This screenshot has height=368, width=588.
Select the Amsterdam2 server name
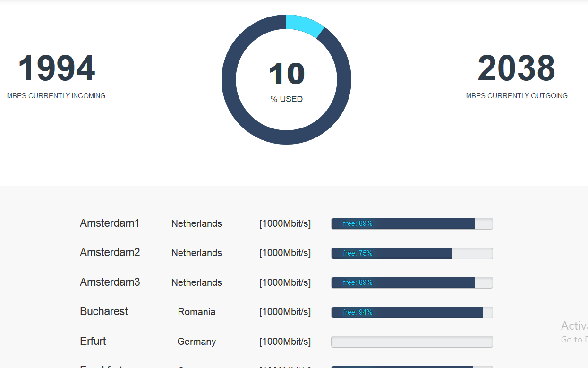click(x=110, y=252)
